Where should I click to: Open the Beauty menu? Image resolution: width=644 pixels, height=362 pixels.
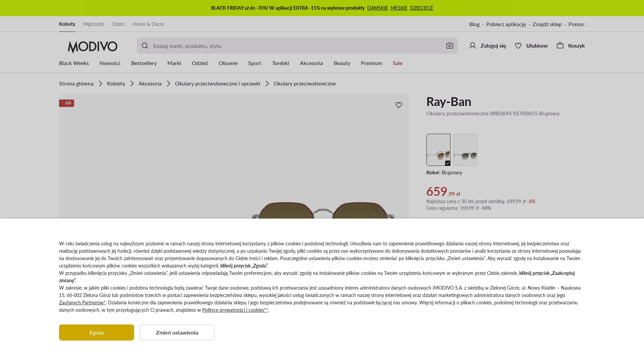(342, 63)
